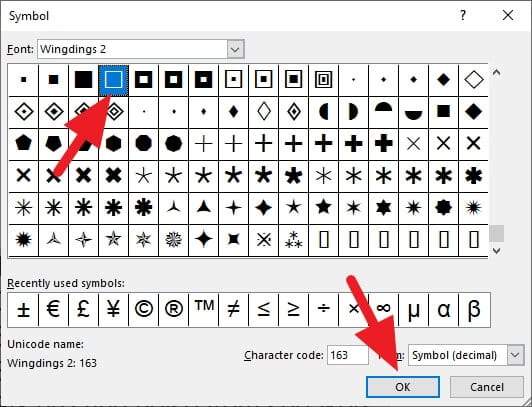The image size is (532, 407).
Task: Select the left half-circle symbol
Action: 323,112
